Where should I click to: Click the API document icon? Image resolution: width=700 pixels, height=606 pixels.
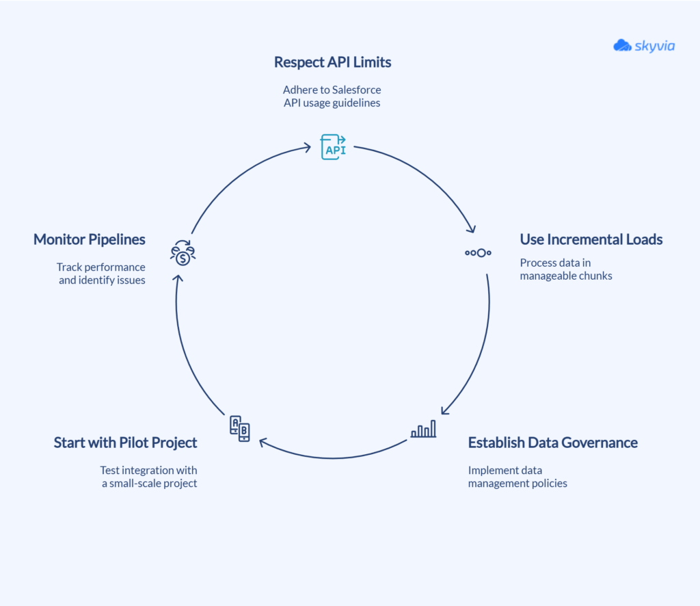pos(333,147)
